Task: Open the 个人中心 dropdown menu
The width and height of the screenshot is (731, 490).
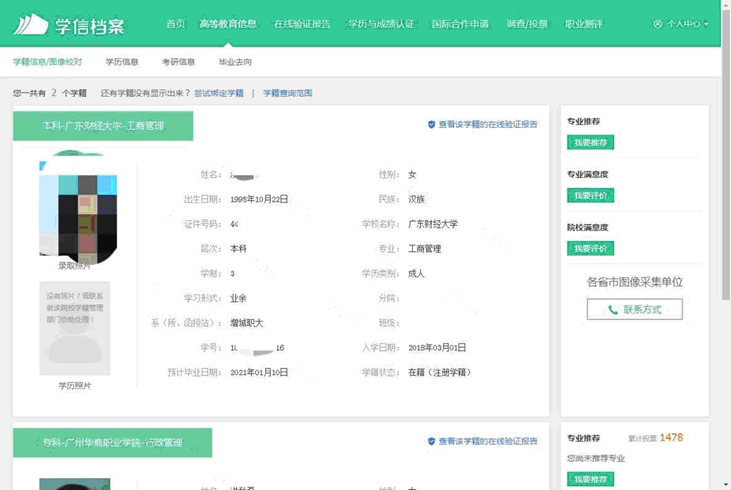Action: point(686,23)
